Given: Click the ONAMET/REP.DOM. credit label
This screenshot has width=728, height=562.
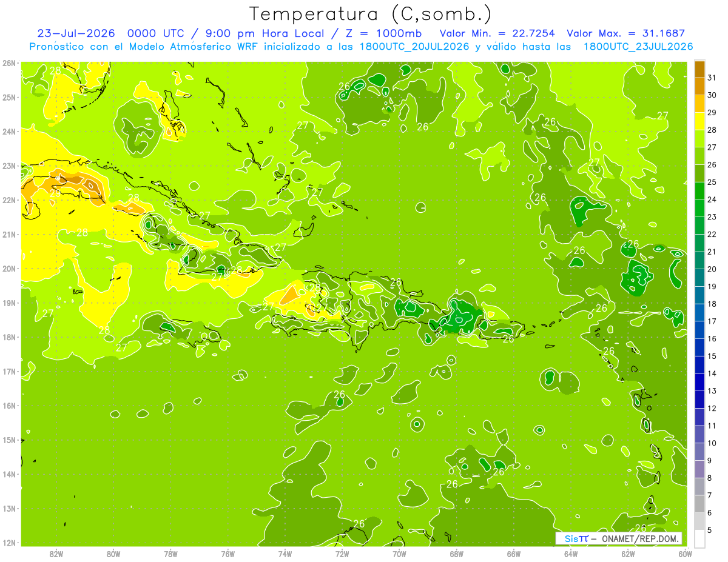Looking at the screenshot, I should 639,538.
